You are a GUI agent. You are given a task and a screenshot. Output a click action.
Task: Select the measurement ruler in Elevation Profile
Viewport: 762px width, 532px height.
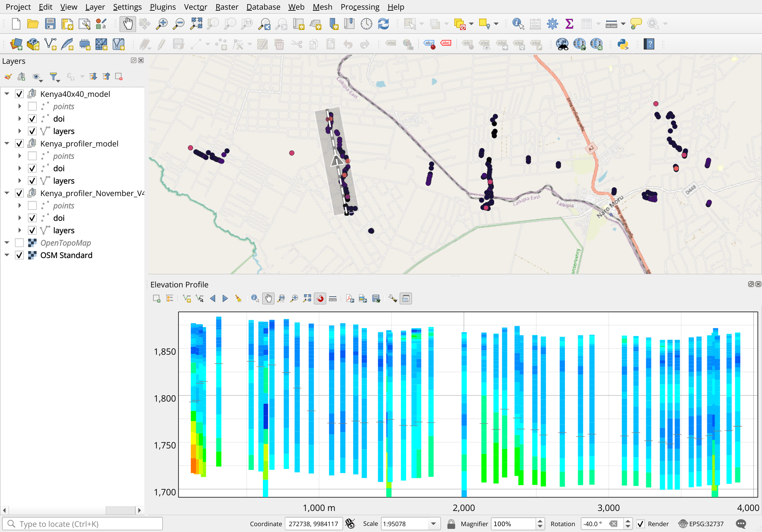click(332, 298)
